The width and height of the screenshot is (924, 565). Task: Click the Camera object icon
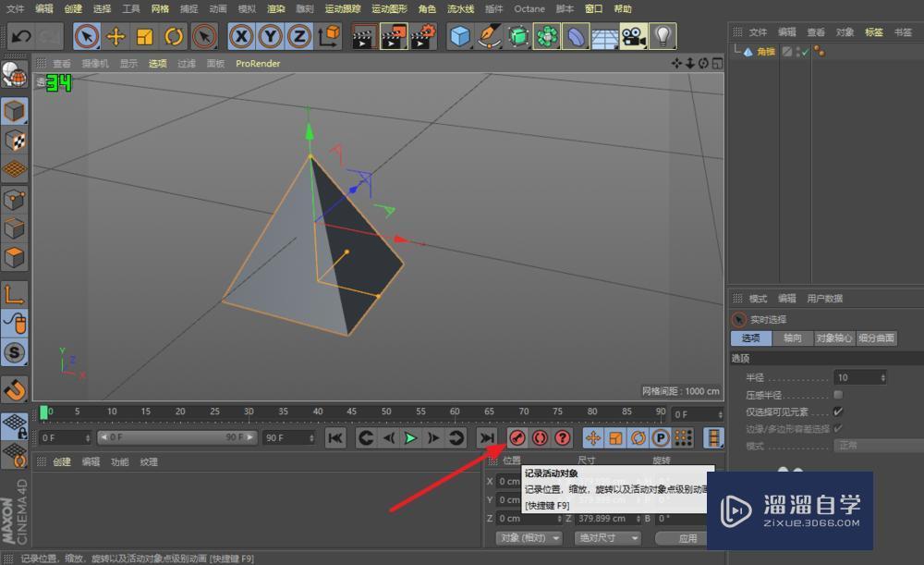[634, 37]
